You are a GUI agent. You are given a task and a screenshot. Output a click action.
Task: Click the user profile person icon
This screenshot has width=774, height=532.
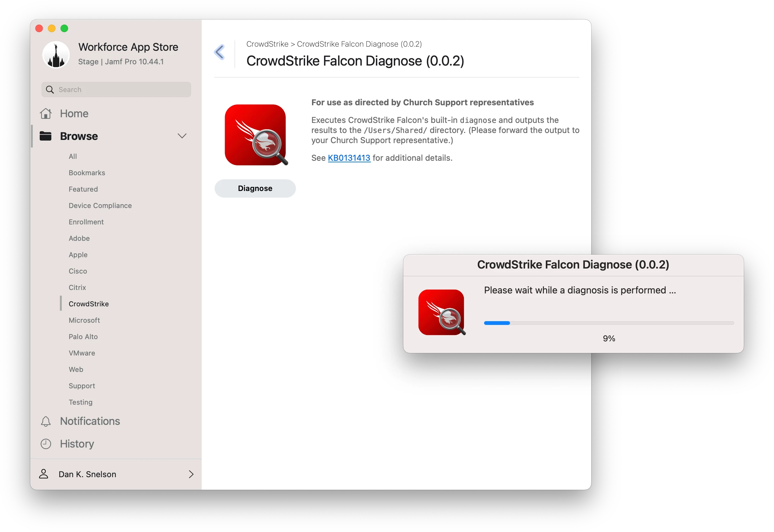[x=44, y=474]
